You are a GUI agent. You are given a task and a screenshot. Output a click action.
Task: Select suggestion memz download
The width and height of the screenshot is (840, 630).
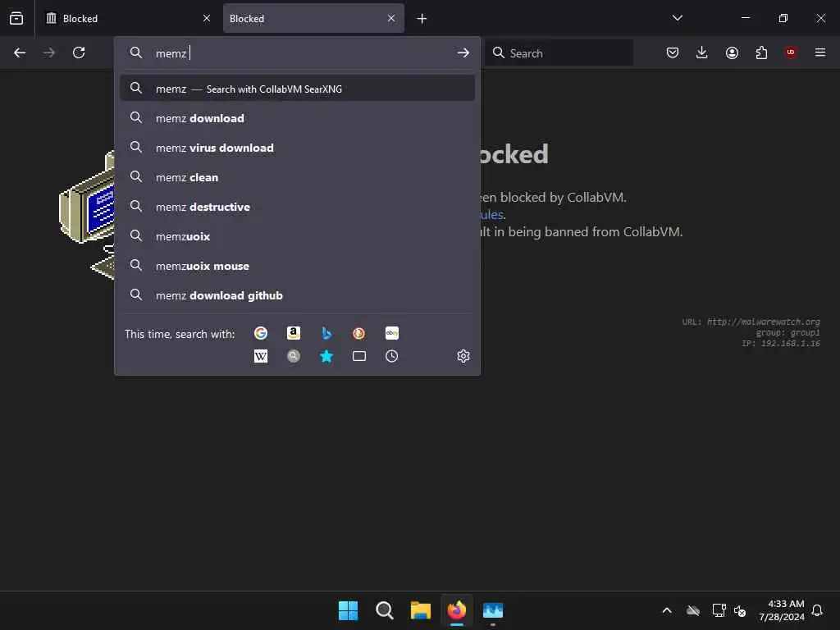(x=297, y=118)
